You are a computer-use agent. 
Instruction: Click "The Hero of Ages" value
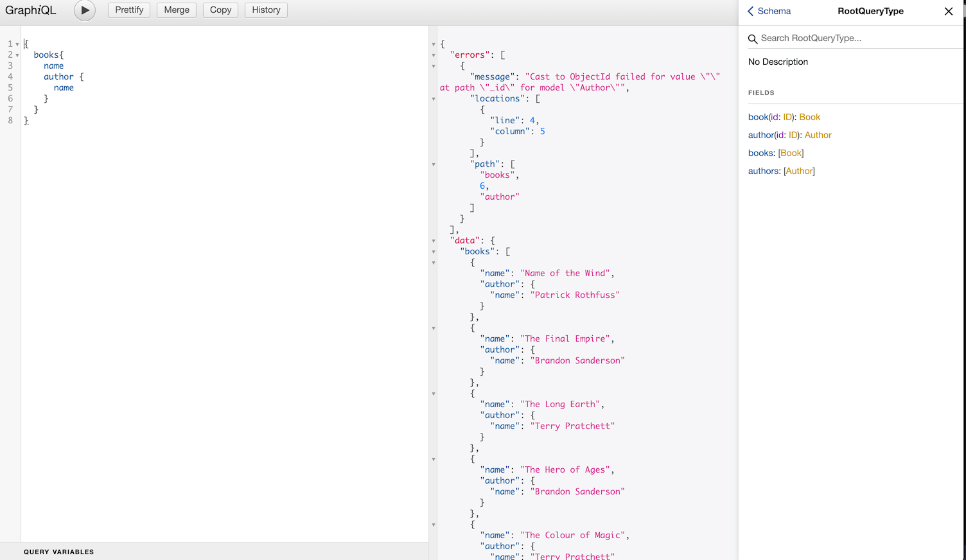pyautogui.click(x=565, y=470)
